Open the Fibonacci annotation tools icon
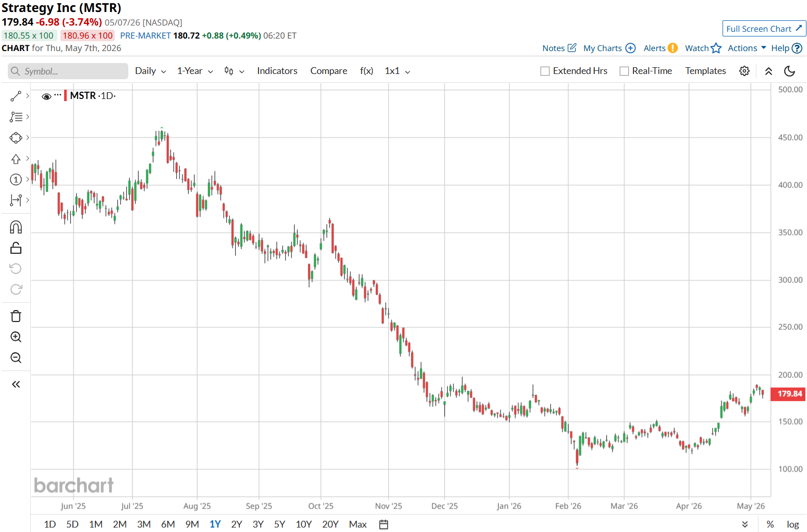The width and height of the screenshot is (807, 532). [x=16, y=117]
